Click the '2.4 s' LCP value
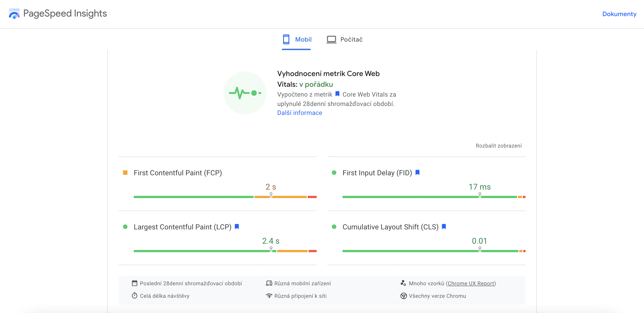This screenshot has height=313, width=644. tap(271, 241)
